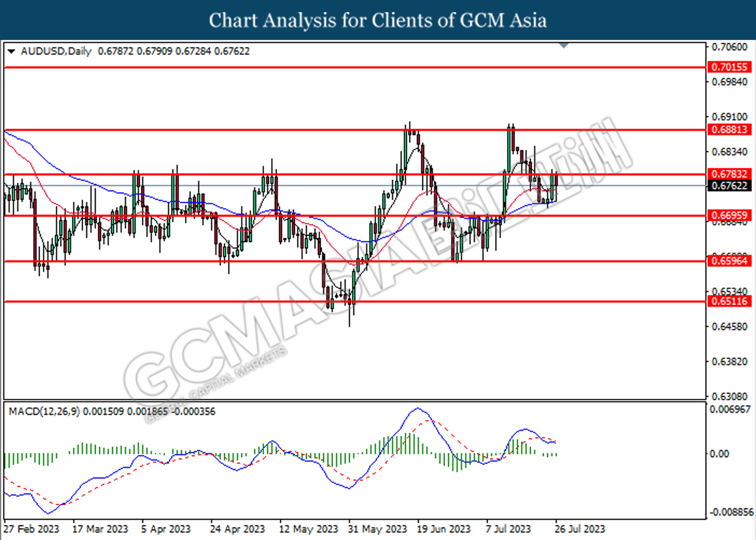Click the MACD zero level label 0.00
This screenshot has width=756, height=540.
click(x=719, y=454)
